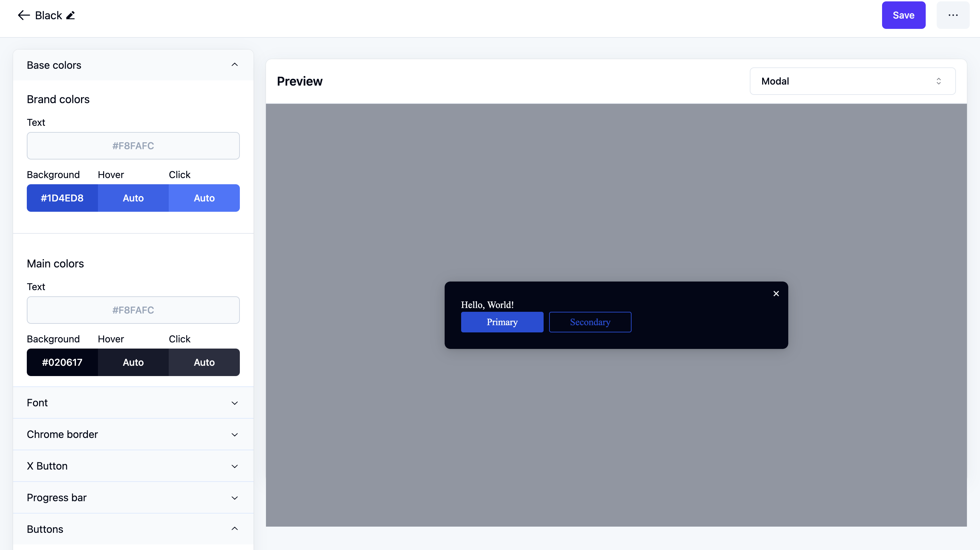The image size is (980, 550).
Task: Collapse the Base colors section chevron
Action: click(x=235, y=64)
